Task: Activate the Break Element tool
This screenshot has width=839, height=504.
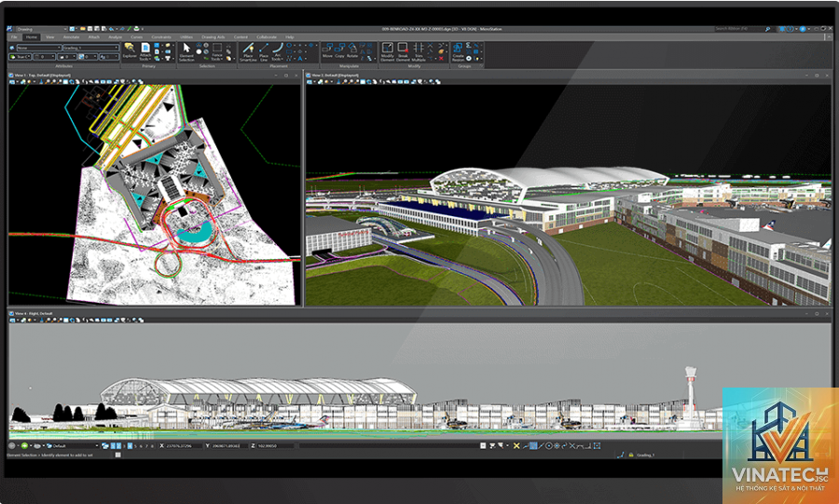Action: pos(403,52)
